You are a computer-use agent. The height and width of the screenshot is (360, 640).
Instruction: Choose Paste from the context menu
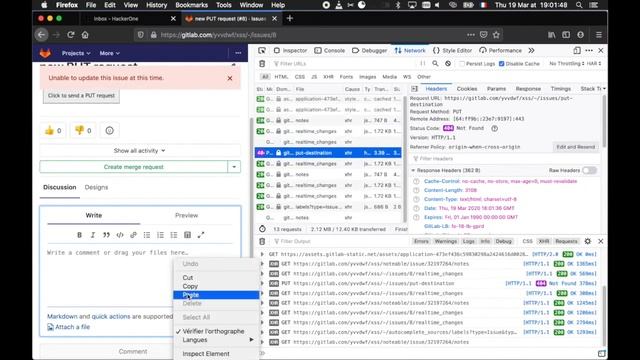[216, 295]
